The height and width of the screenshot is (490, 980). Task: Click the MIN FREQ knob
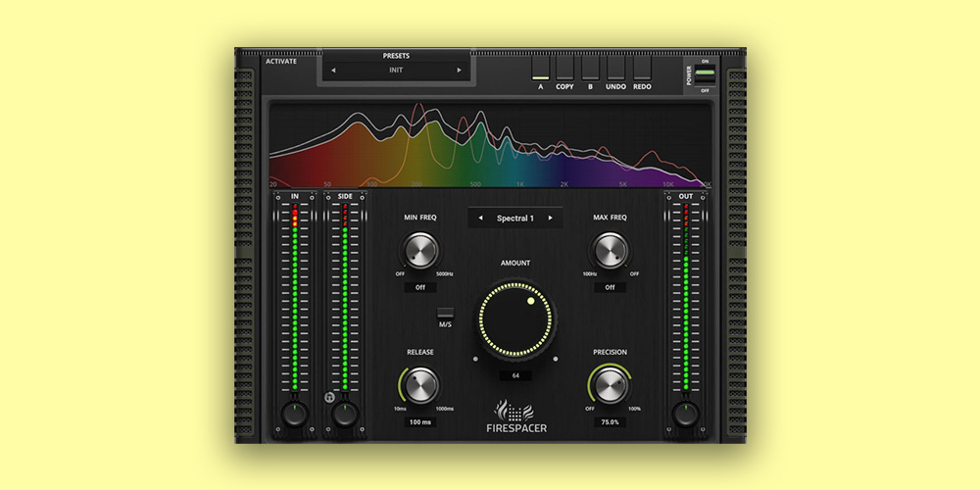pyautogui.click(x=420, y=251)
